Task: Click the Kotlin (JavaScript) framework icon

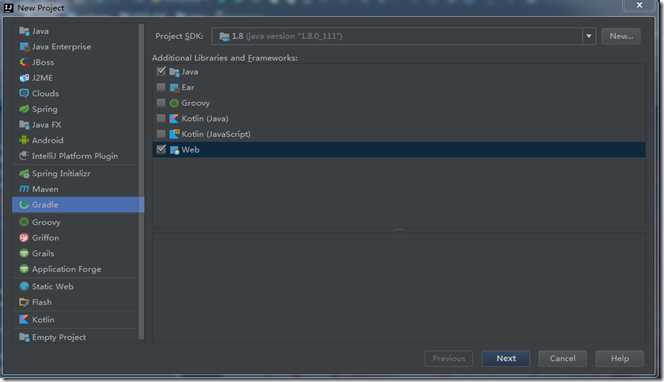Action: [x=174, y=134]
